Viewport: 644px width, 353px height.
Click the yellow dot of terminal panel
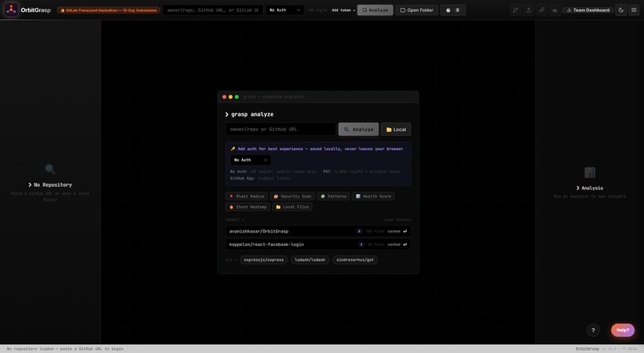pyautogui.click(x=230, y=97)
